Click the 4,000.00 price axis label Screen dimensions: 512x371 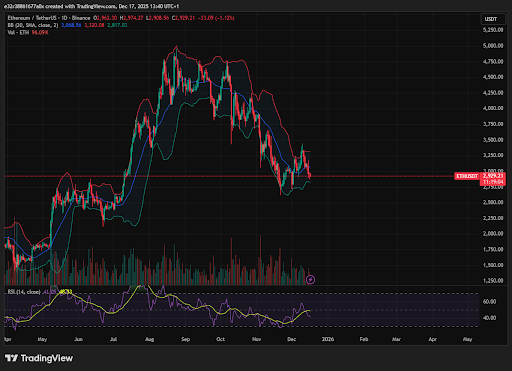[493, 108]
